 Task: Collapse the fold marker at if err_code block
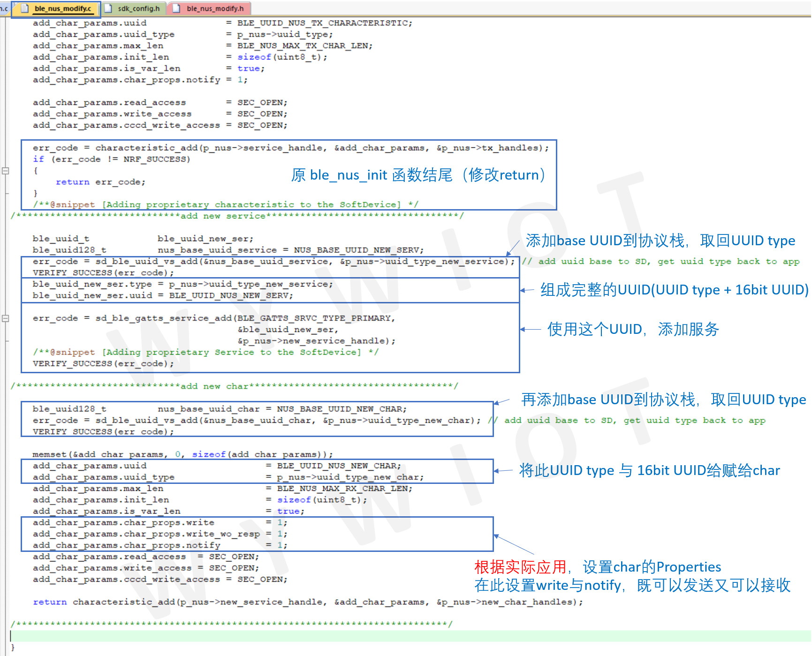[6, 171]
